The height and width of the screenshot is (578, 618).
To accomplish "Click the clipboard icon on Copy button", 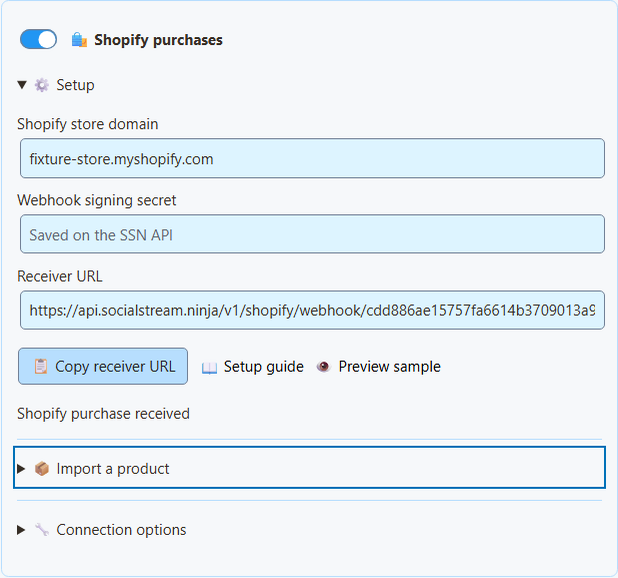I will pos(41,366).
